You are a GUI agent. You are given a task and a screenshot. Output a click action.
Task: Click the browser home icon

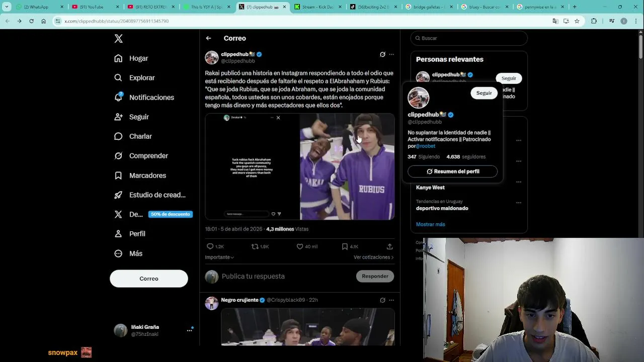click(43, 21)
